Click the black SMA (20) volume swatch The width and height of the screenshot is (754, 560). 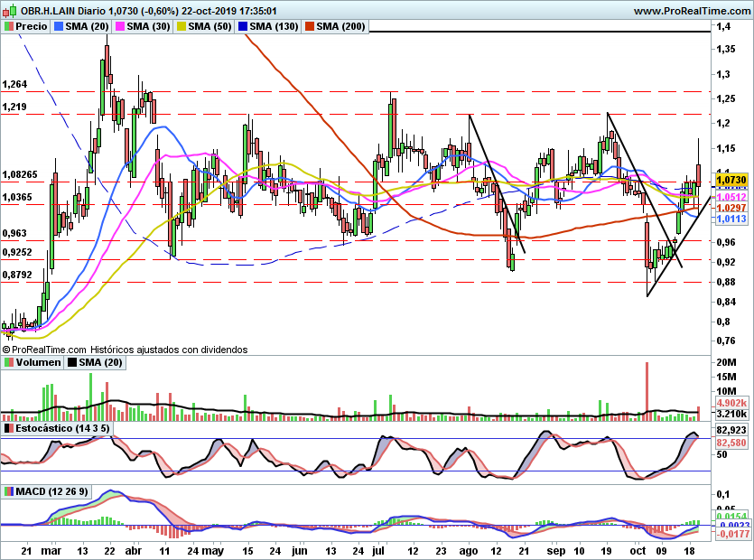point(72,362)
